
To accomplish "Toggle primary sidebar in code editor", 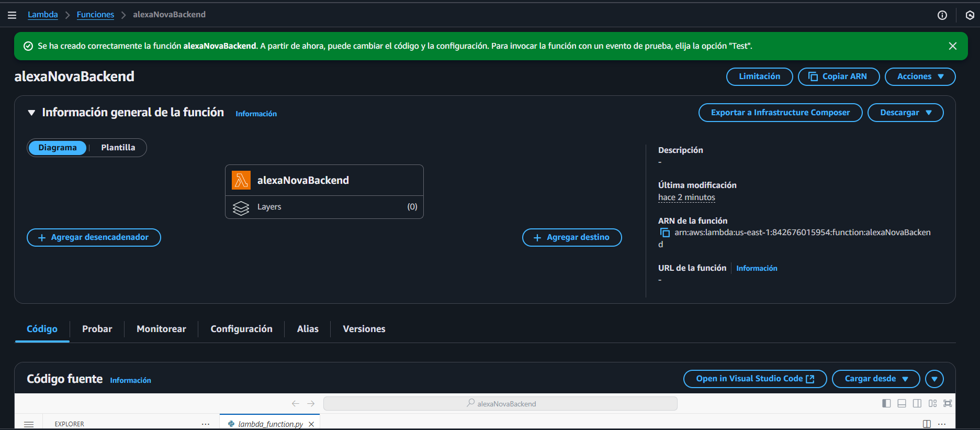I will [886, 403].
